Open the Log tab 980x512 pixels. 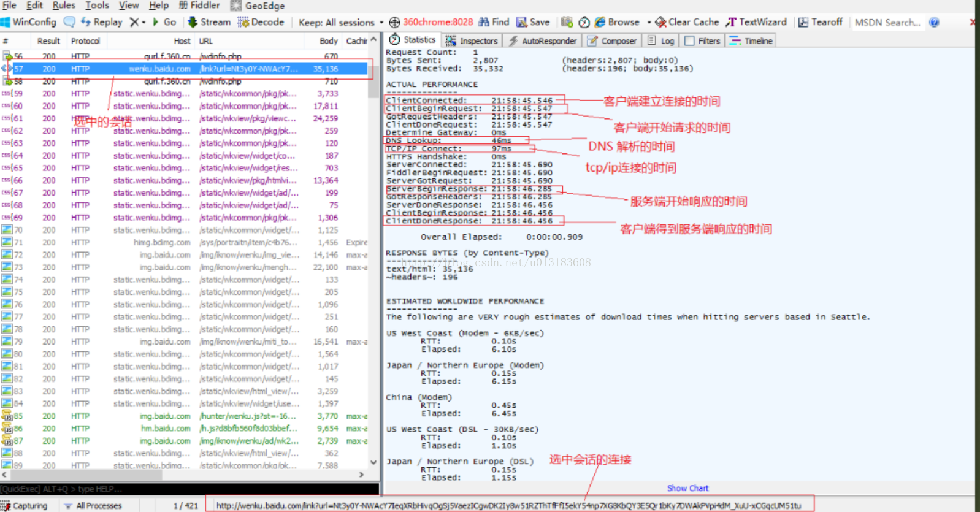661,40
